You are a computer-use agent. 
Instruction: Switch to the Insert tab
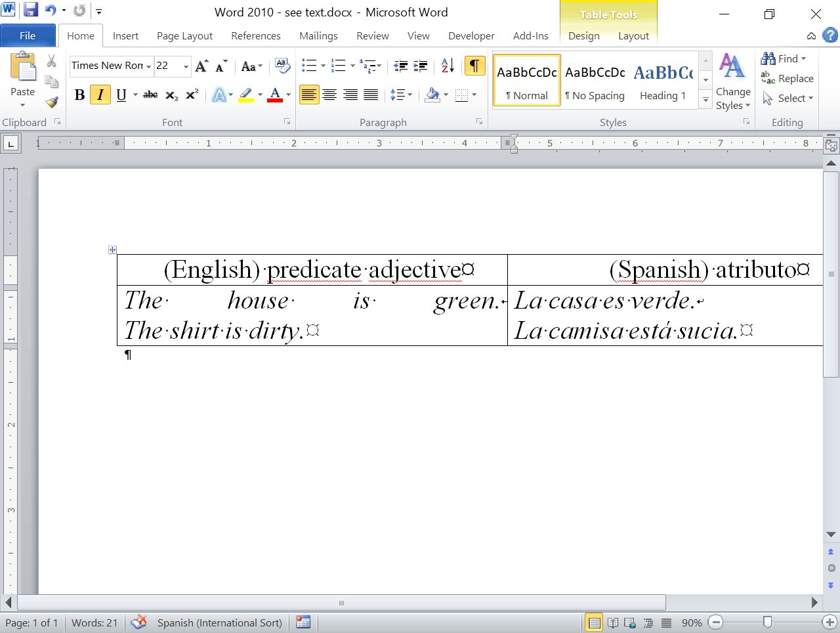(x=125, y=36)
